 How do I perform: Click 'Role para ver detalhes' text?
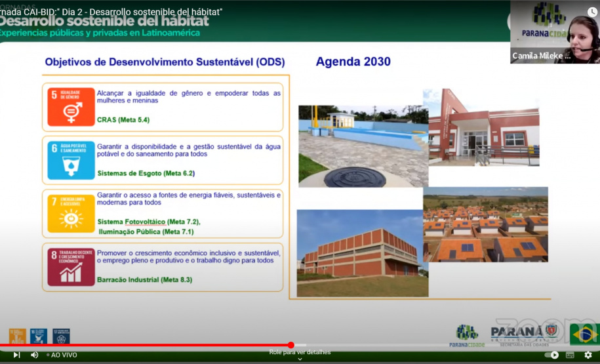click(x=300, y=352)
